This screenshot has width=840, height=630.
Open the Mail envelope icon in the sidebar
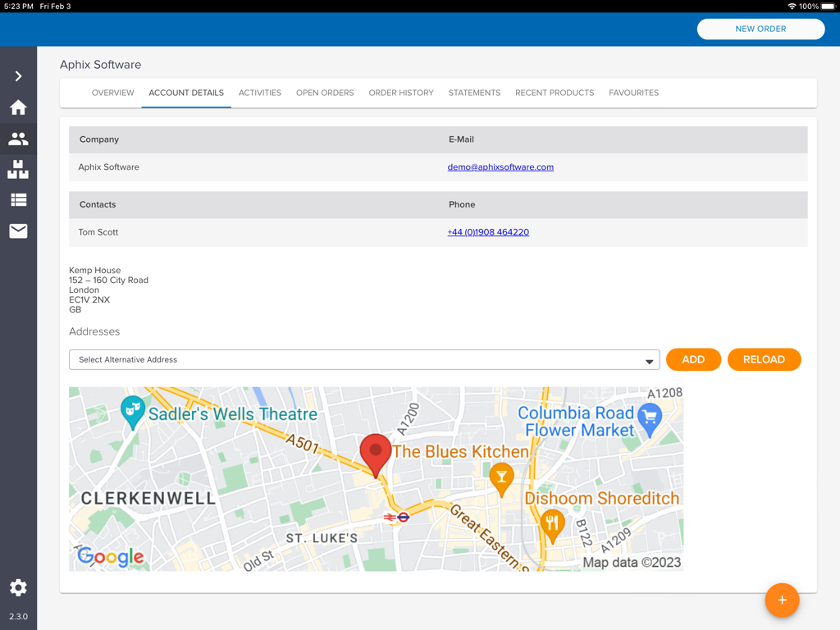pyautogui.click(x=18, y=231)
